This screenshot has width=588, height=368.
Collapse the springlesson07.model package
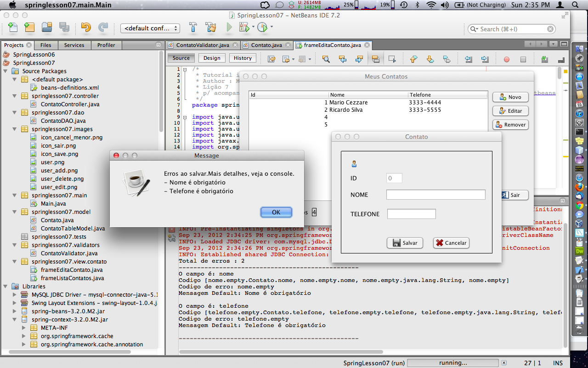point(15,212)
